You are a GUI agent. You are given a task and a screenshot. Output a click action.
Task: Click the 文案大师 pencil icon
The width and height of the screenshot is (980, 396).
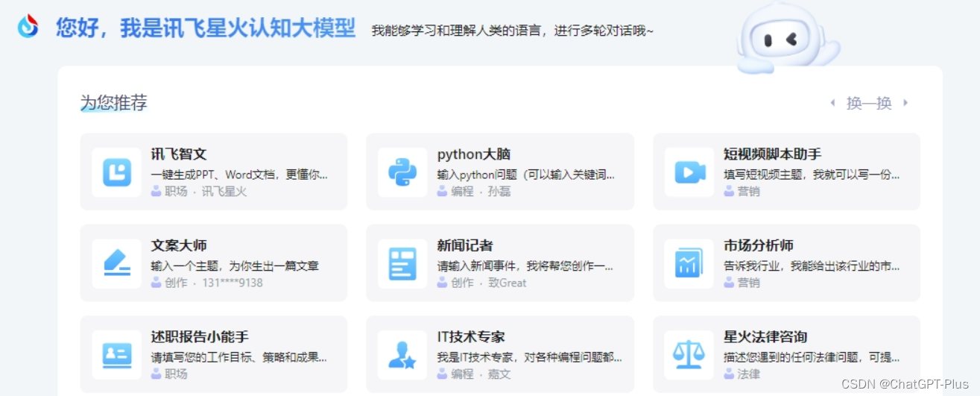coord(117,263)
